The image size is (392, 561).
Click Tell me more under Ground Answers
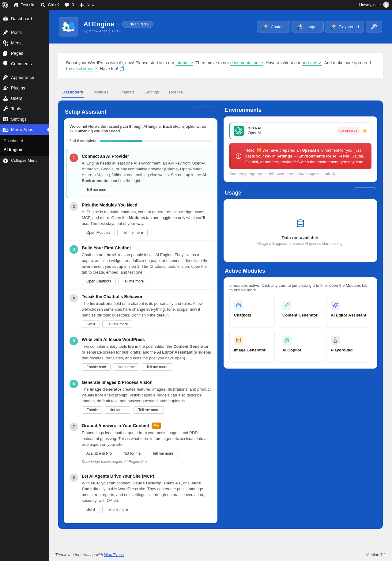163,453
